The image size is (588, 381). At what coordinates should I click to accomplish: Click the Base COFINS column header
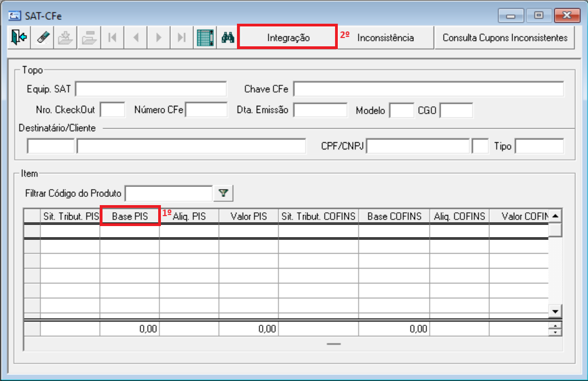[x=394, y=216]
